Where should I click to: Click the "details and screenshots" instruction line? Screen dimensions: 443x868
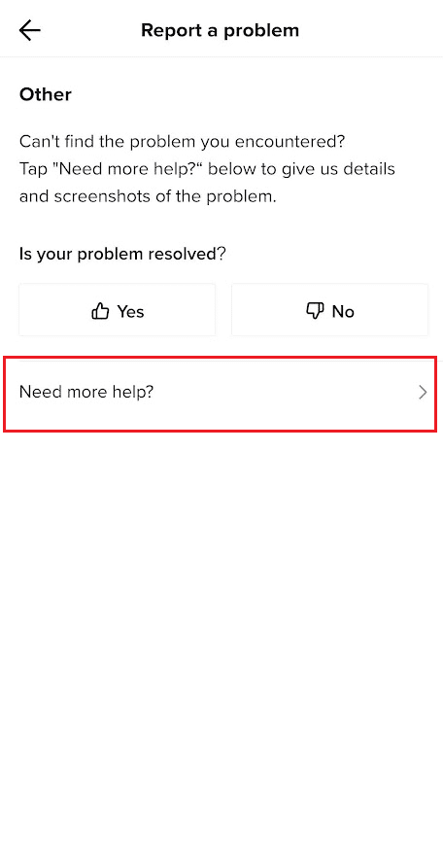coord(207,183)
